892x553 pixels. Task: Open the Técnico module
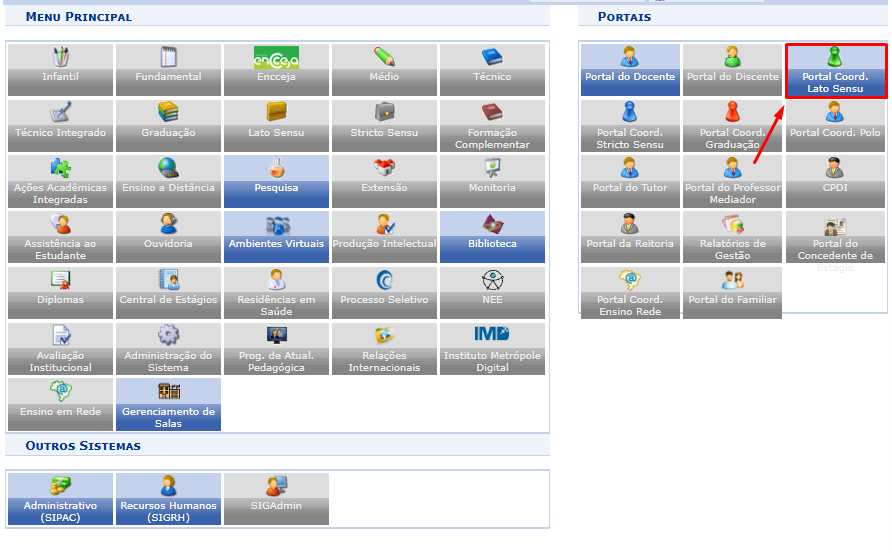[x=493, y=69]
